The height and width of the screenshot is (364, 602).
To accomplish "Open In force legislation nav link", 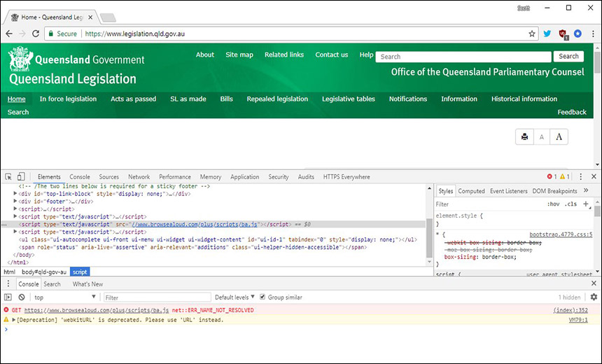I will [x=69, y=99].
